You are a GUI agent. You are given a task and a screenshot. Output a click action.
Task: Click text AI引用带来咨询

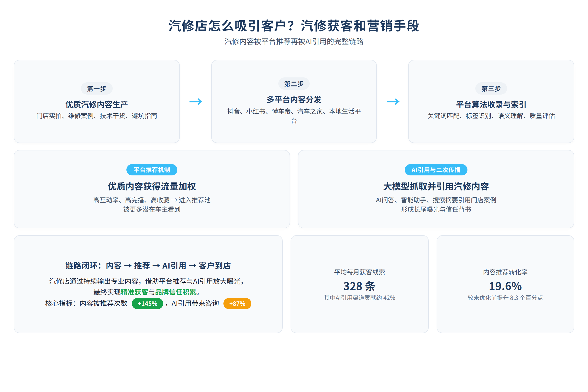click(x=195, y=304)
